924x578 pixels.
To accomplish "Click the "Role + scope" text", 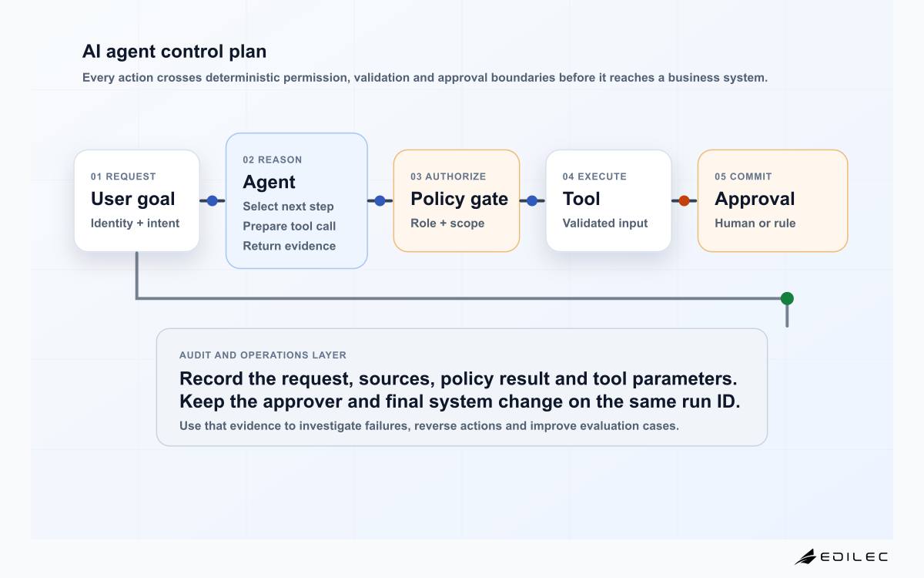I will coord(447,223).
